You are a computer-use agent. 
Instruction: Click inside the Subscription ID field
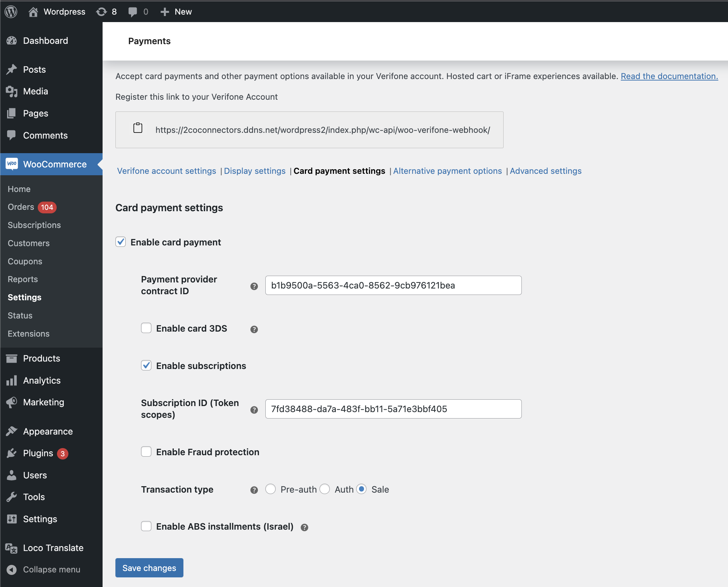(x=393, y=409)
